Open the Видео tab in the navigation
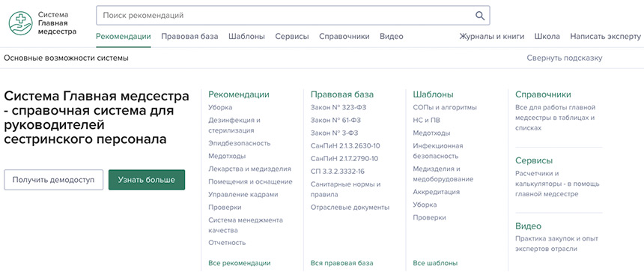The image size is (644, 272). coord(392,36)
